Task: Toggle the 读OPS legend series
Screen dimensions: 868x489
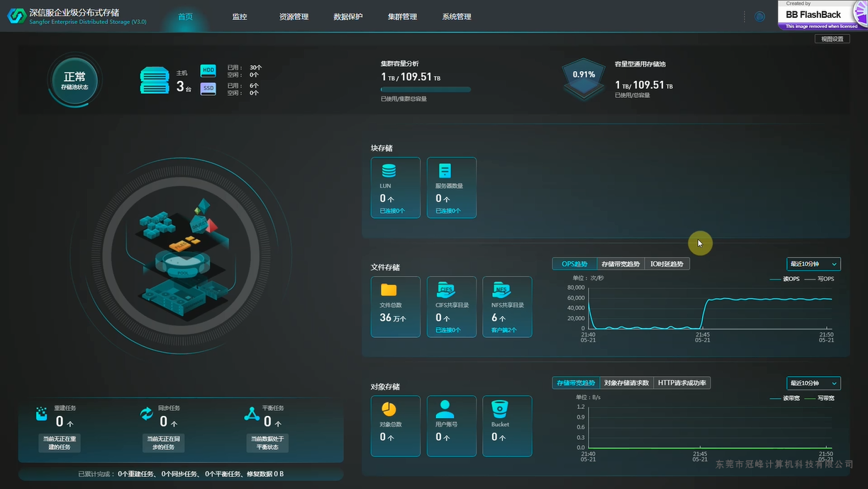Action: tap(784, 279)
